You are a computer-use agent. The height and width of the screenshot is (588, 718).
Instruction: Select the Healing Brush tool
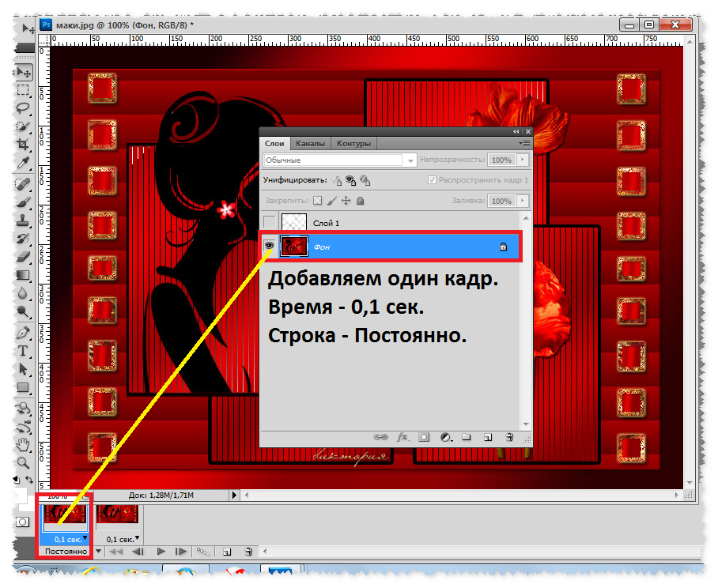pos(23,184)
